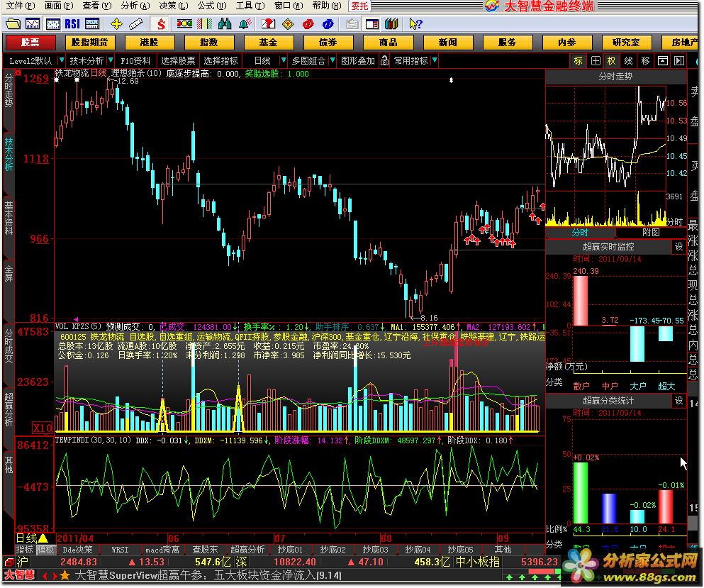Click the yellow diamond up-arrow icon
The height and width of the screenshot is (588, 704).
(x=288, y=24)
